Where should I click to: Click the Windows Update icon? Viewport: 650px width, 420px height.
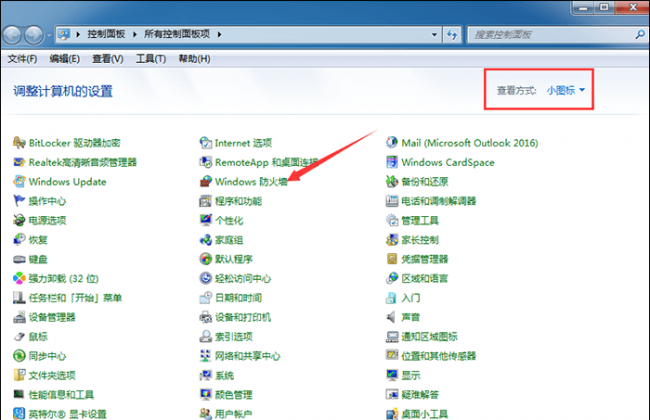click(19, 182)
